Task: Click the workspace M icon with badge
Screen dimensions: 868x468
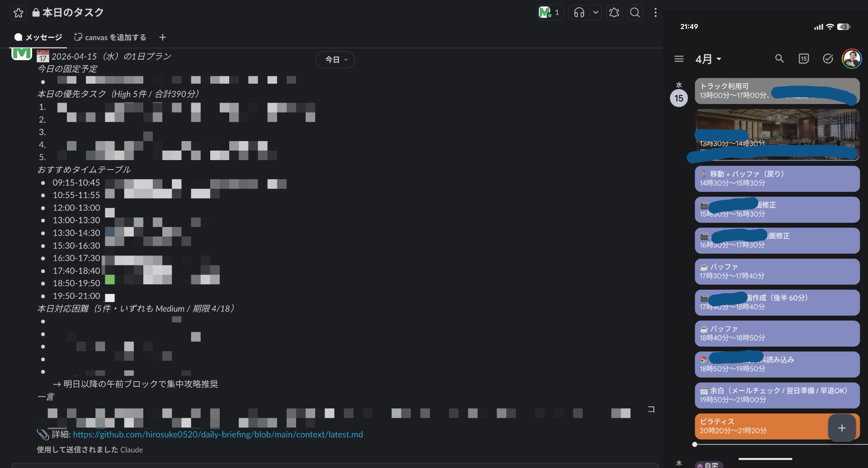Action: point(550,12)
